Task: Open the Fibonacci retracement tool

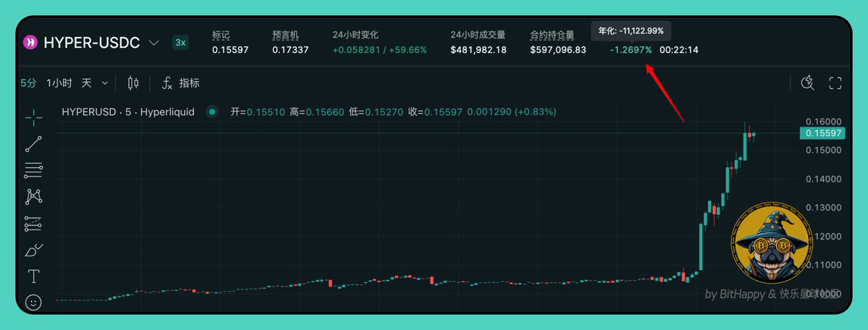Action: 33,171
